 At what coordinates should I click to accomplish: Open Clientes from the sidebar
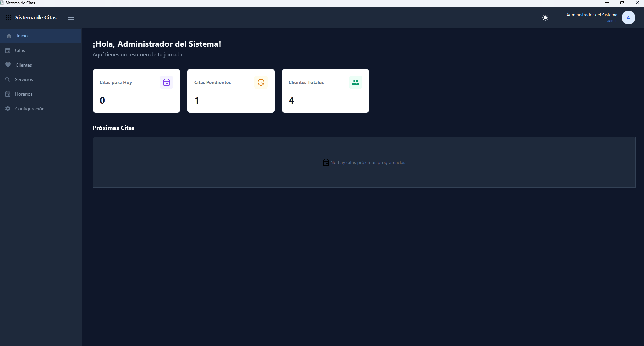(23, 65)
